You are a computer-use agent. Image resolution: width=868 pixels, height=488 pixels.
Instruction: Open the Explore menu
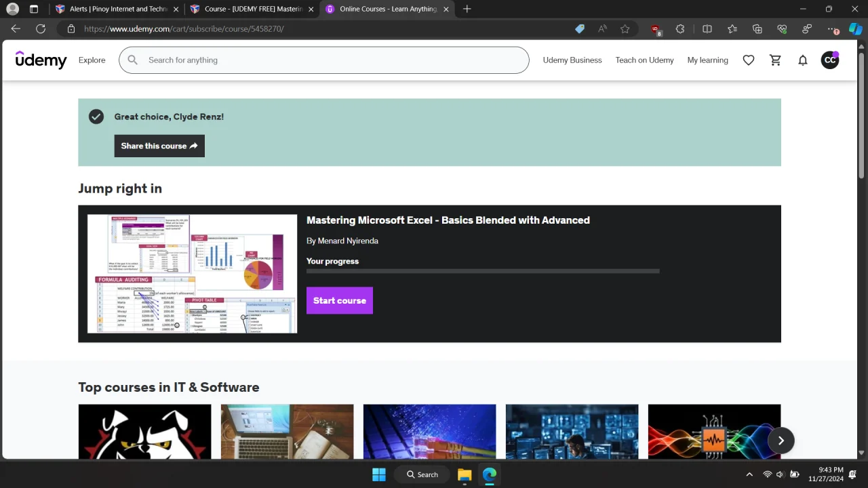point(92,60)
